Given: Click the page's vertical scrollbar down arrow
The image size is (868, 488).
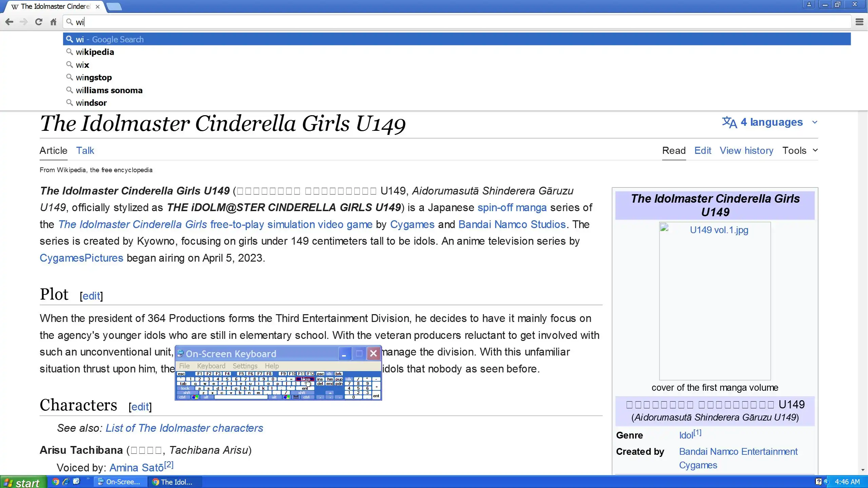Looking at the screenshot, I should point(863,470).
